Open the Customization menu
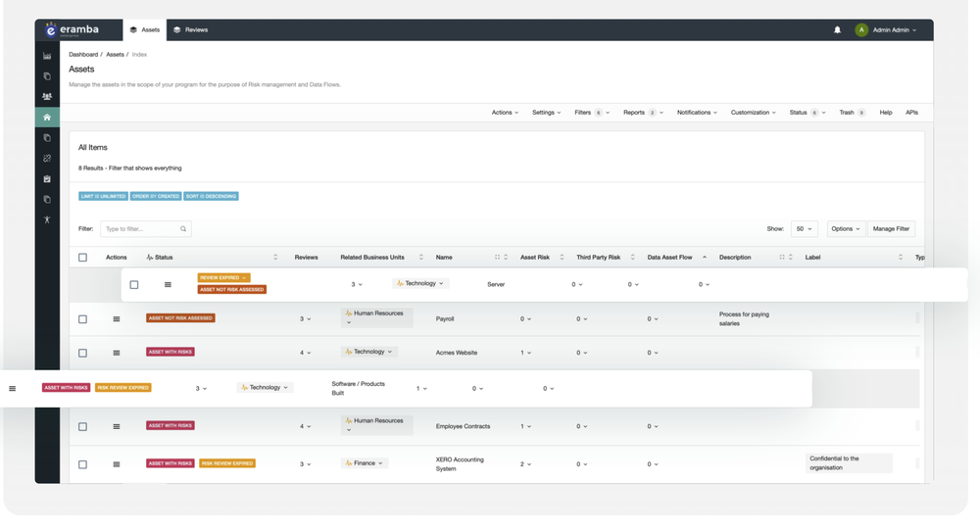 753,113
